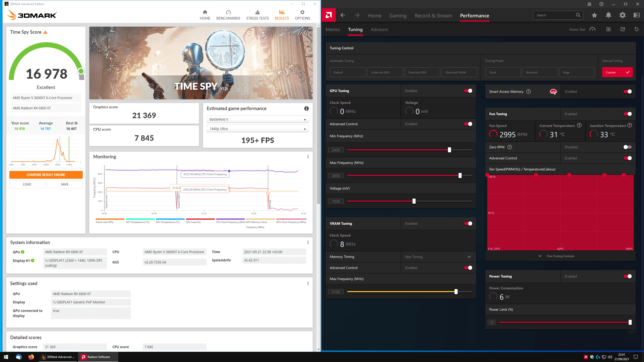This screenshot has height=362, width=644.
Task: Click the bug report icon
Action: point(589,4)
